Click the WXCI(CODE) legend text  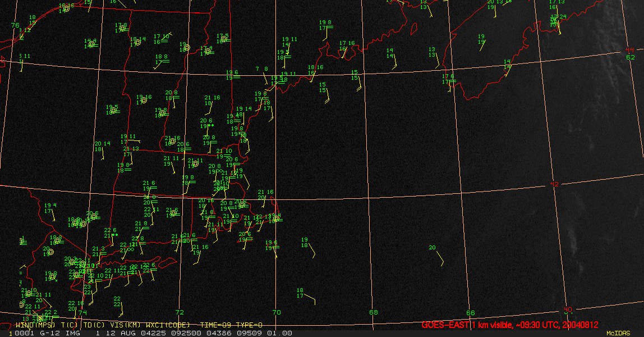pos(168,325)
